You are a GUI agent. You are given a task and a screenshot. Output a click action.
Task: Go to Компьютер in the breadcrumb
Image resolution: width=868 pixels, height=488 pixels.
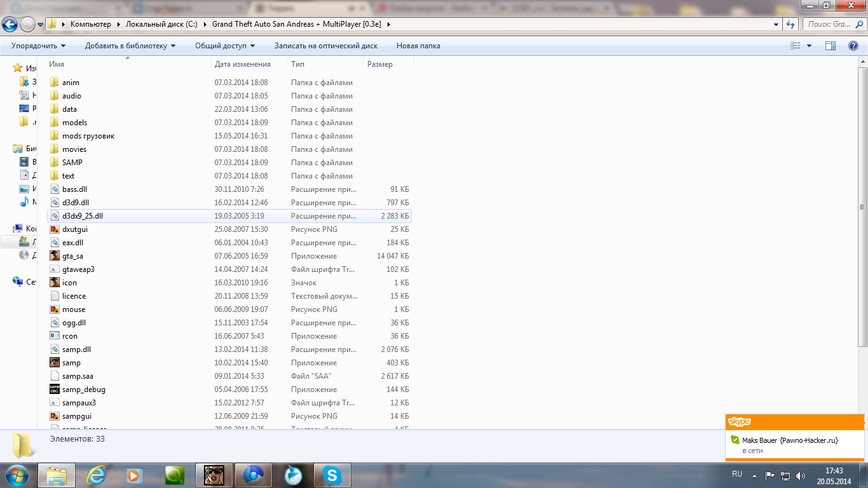(91, 24)
